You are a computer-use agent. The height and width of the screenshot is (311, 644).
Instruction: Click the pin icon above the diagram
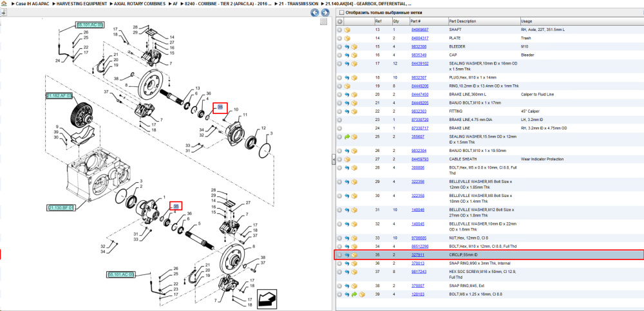[3, 13]
